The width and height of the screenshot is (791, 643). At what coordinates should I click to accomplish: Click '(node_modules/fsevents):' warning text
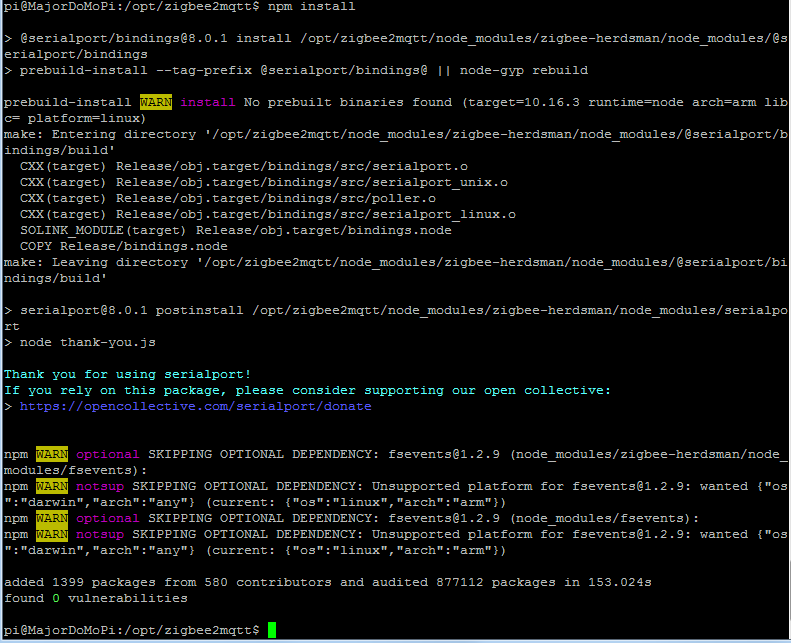[604, 518]
